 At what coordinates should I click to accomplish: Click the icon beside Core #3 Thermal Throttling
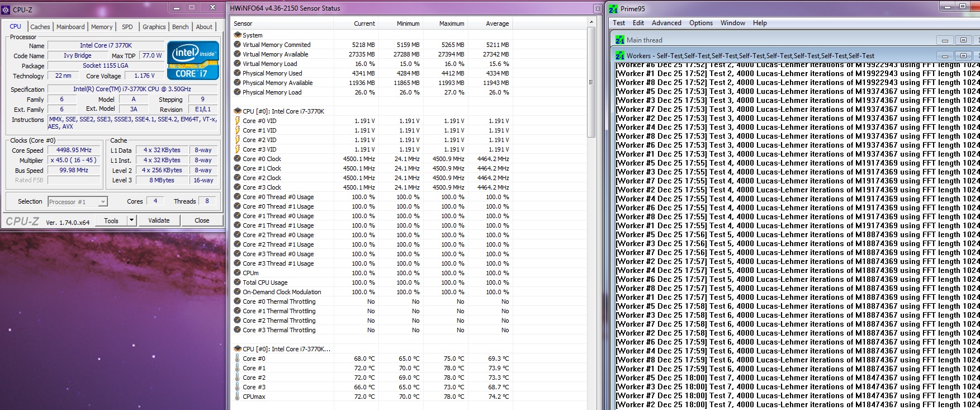pos(238,329)
